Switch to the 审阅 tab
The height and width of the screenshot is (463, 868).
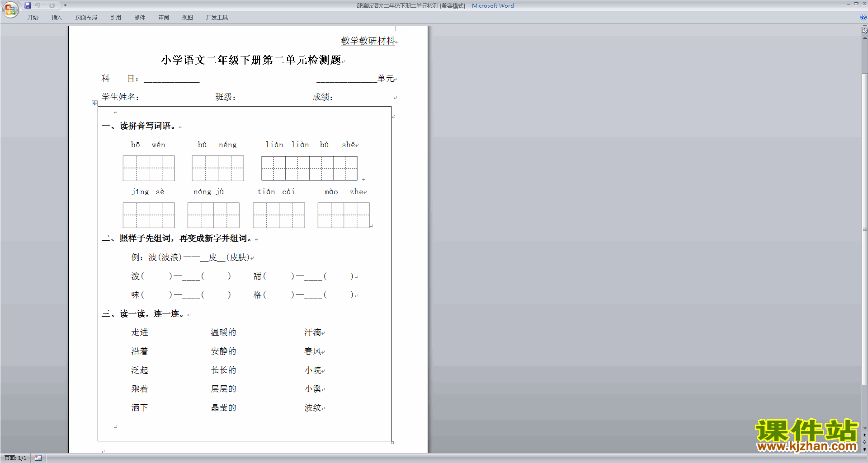pos(164,18)
